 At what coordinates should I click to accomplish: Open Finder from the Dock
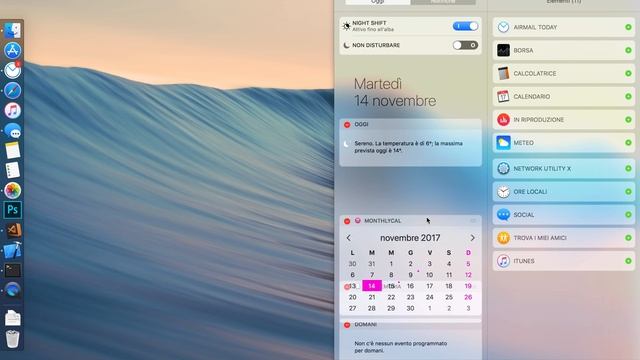(x=13, y=31)
